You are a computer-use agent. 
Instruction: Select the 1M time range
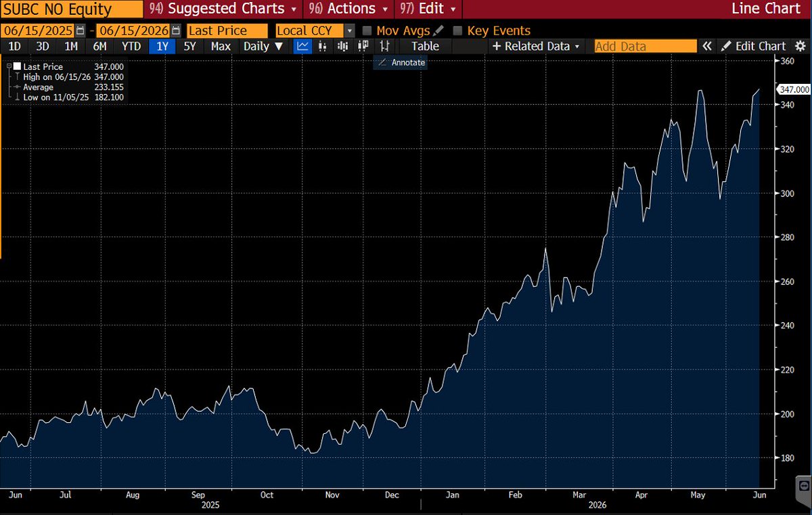coord(71,46)
